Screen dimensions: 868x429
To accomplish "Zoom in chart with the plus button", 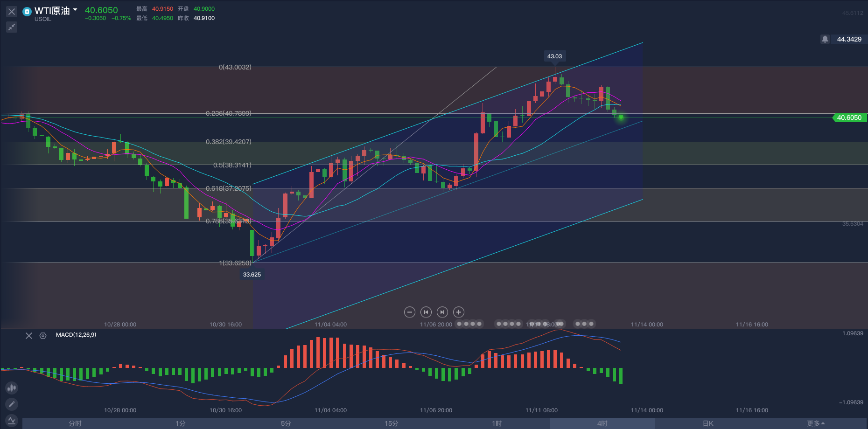I will 459,312.
